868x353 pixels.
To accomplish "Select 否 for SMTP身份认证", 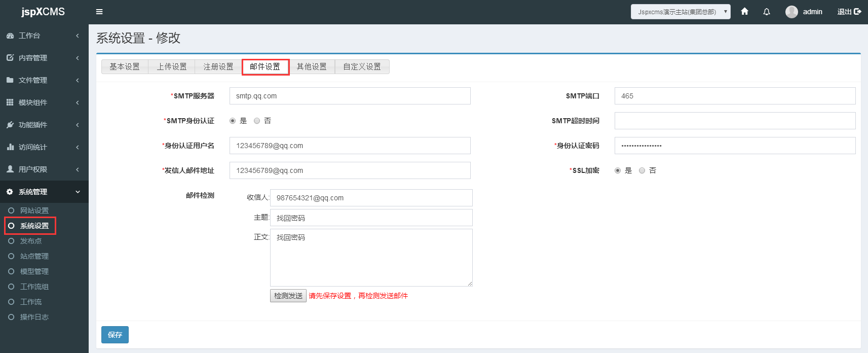I will point(257,121).
